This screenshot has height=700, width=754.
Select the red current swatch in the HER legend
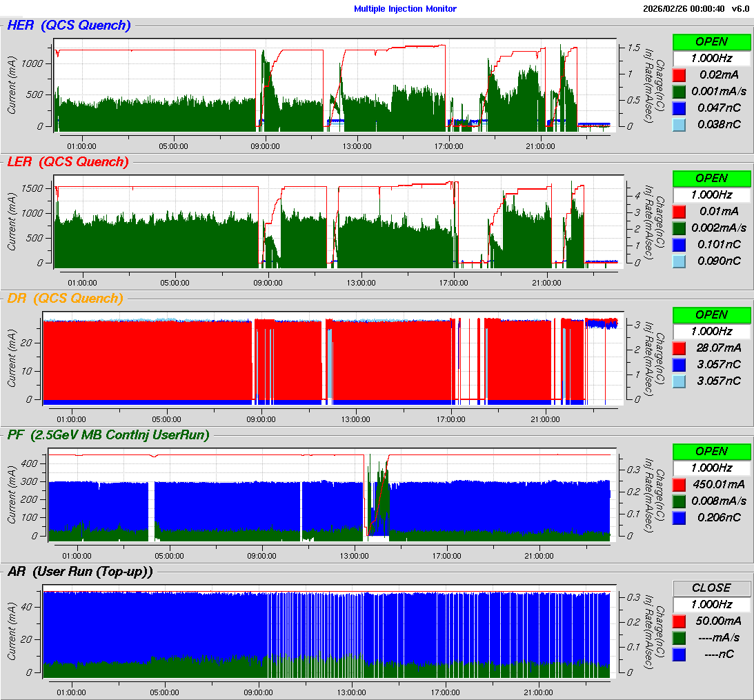tap(679, 75)
